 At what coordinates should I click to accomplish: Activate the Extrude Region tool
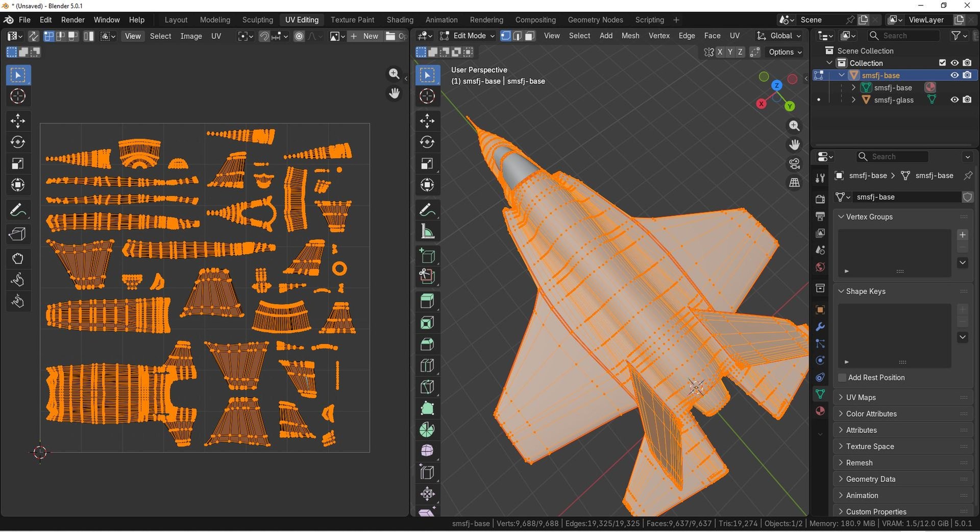pos(427,301)
